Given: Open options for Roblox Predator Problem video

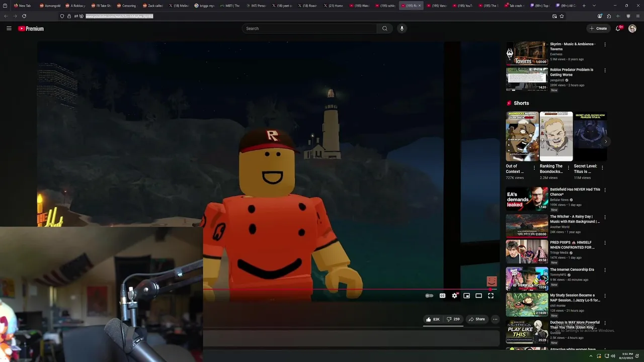Looking at the screenshot, I should [x=605, y=70].
